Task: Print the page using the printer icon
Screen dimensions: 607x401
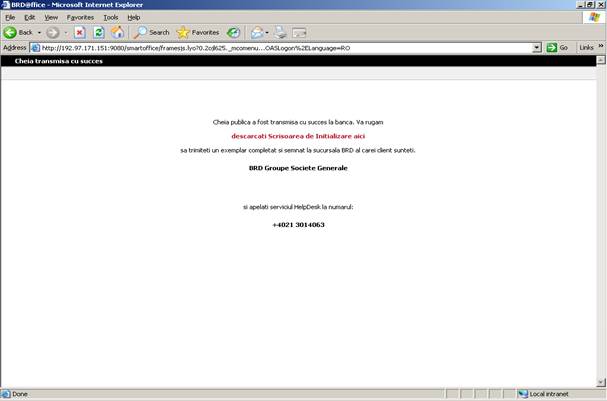Action: pos(281,32)
